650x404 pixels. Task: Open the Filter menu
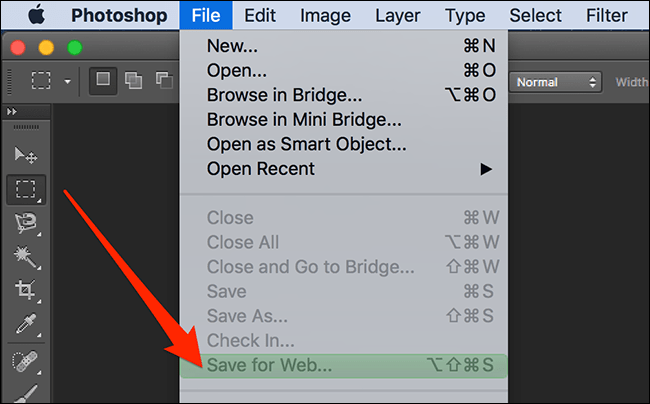pyautogui.click(x=606, y=15)
